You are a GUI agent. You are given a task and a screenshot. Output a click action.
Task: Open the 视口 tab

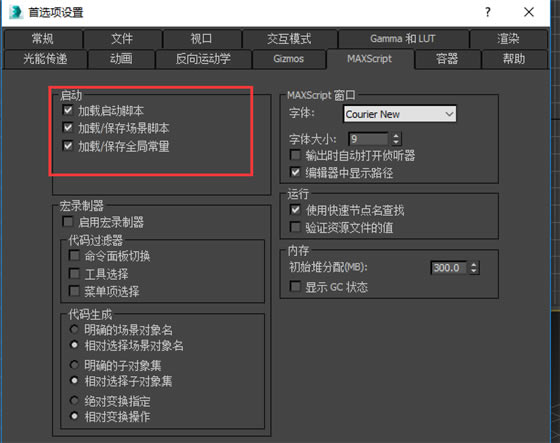(x=201, y=39)
